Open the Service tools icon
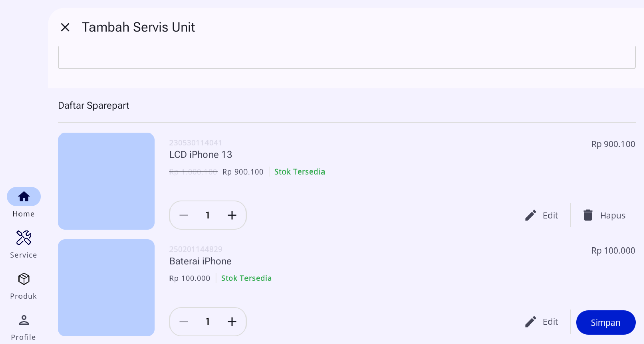The height and width of the screenshot is (344, 644). pos(24,238)
